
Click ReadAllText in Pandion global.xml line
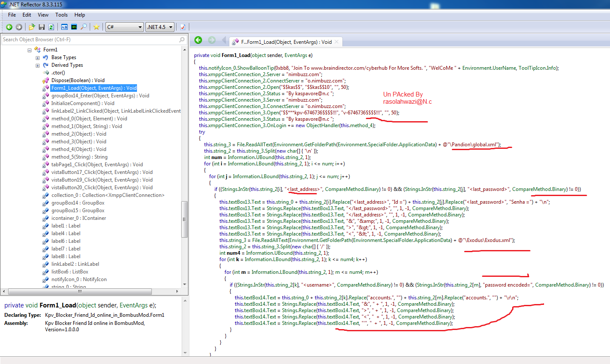[x=259, y=145]
